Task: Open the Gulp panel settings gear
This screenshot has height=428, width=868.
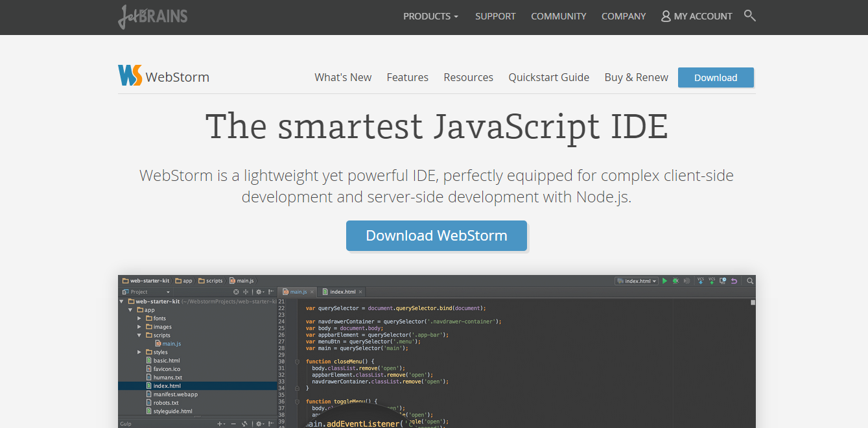Action: click(259, 424)
